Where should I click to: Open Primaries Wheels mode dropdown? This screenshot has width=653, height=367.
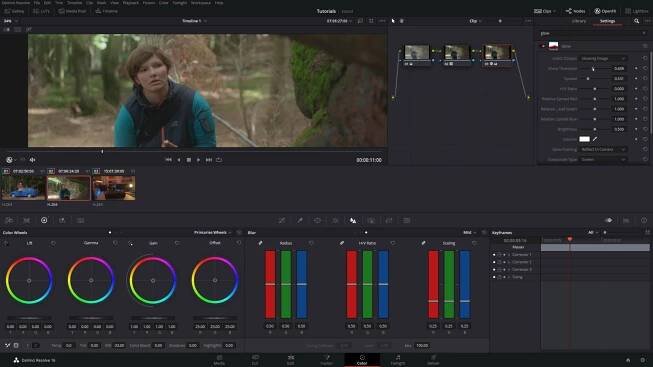point(212,232)
